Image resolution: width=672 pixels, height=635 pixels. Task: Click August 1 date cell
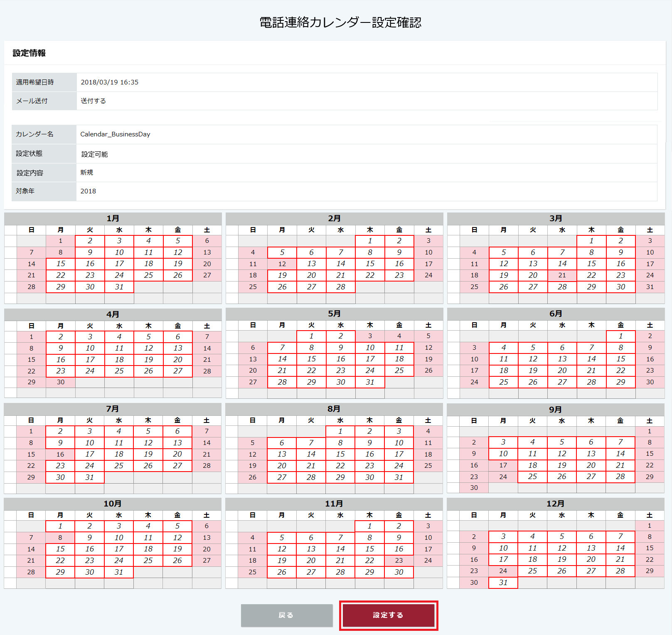click(340, 431)
